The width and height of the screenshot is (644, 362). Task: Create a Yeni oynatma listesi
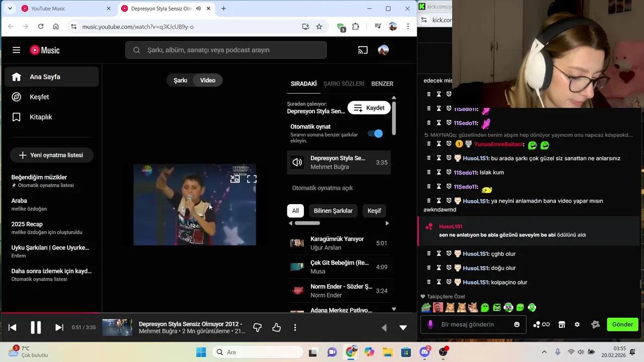pos(51,155)
